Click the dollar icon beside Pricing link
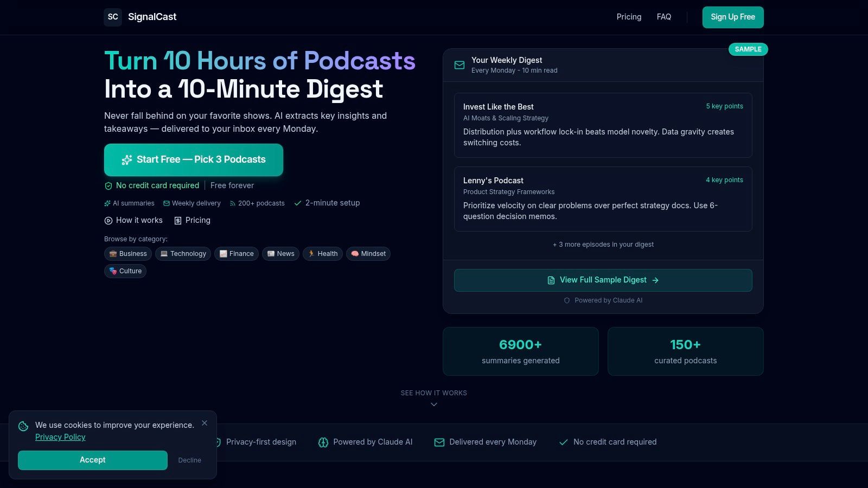868x488 pixels. click(178, 220)
